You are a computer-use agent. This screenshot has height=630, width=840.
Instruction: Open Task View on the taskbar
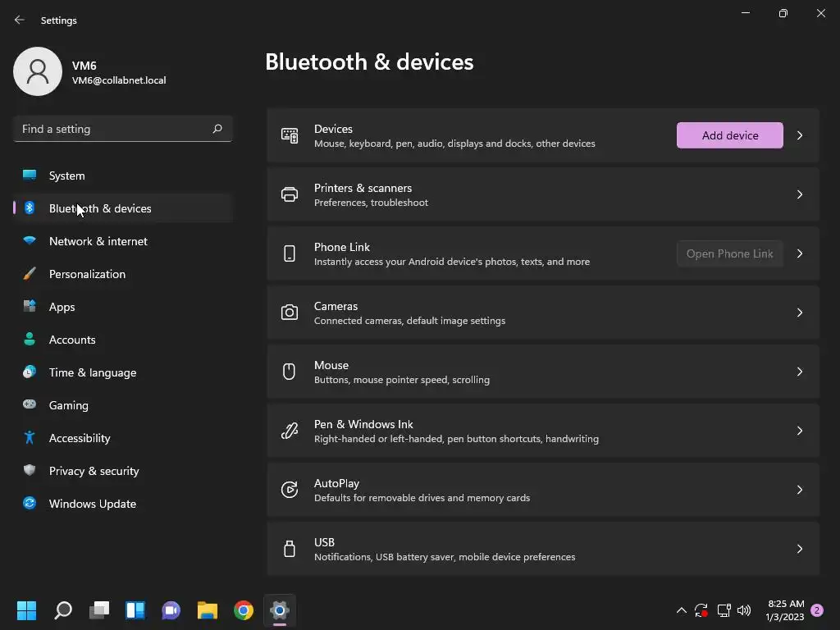pyautogui.click(x=99, y=610)
